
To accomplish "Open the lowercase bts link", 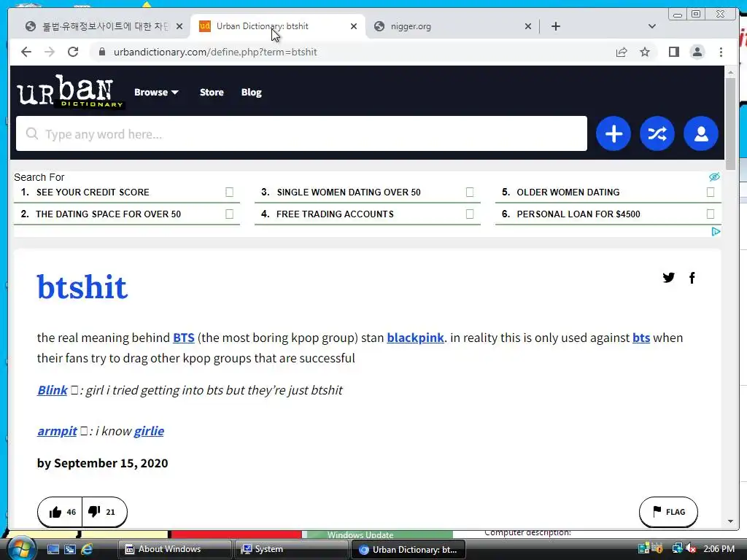I will pos(641,338).
